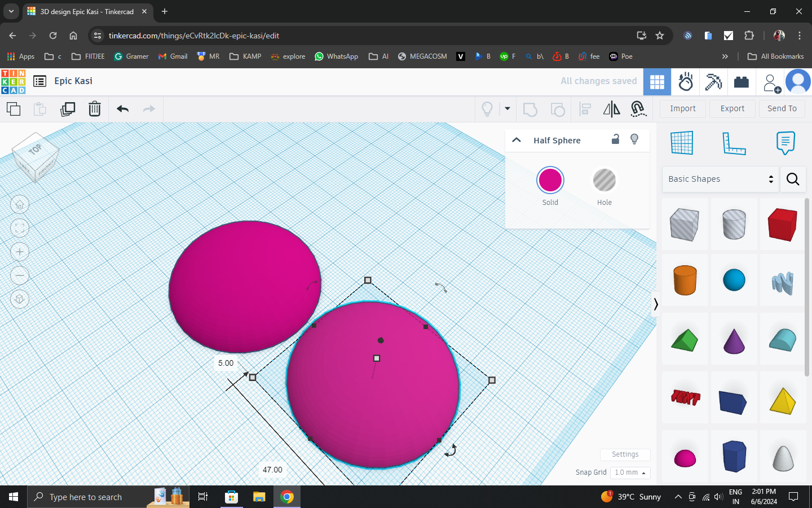Image resolution: width=812 pixels, height=508 pixels.
Task: Select the 3D design Epic Kasi tab
Action: tap(87, 12)
